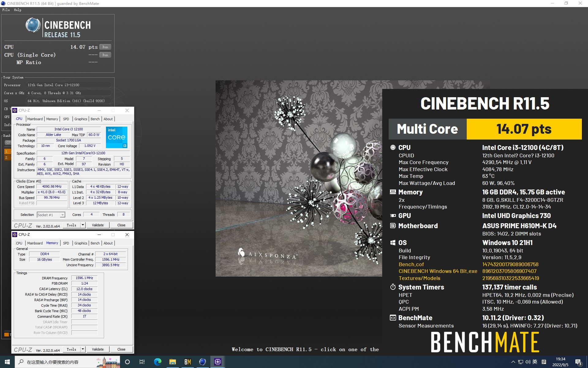Open About tab in upper CPU-Z window

[x=108, y=119]
